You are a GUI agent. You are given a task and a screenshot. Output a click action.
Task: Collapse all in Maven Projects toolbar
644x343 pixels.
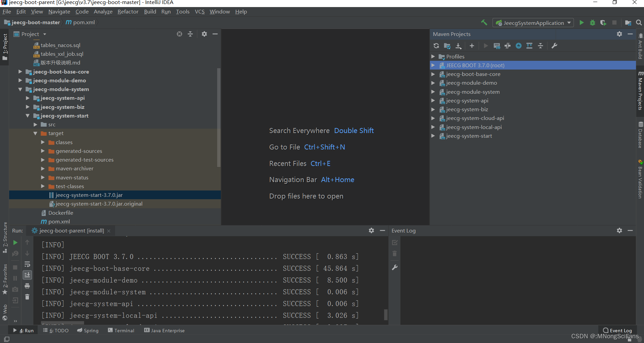coord(540,46)
